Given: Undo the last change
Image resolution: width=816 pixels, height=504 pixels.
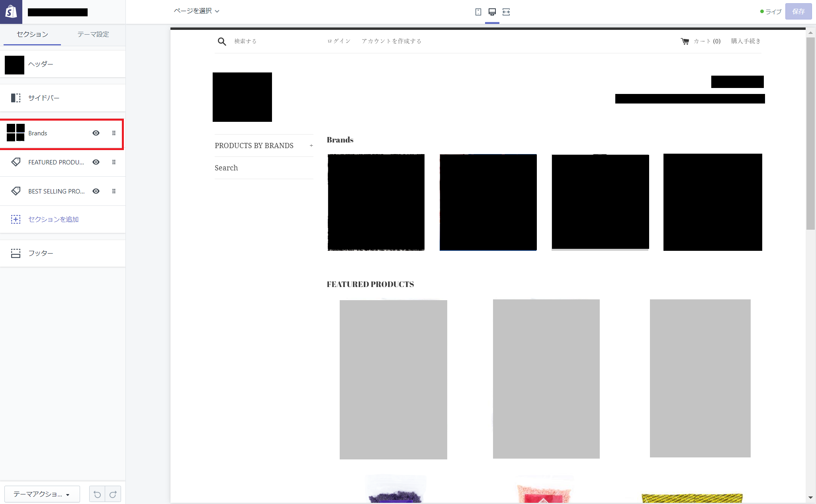Looking at the screenshot, I should coord(97,494).
